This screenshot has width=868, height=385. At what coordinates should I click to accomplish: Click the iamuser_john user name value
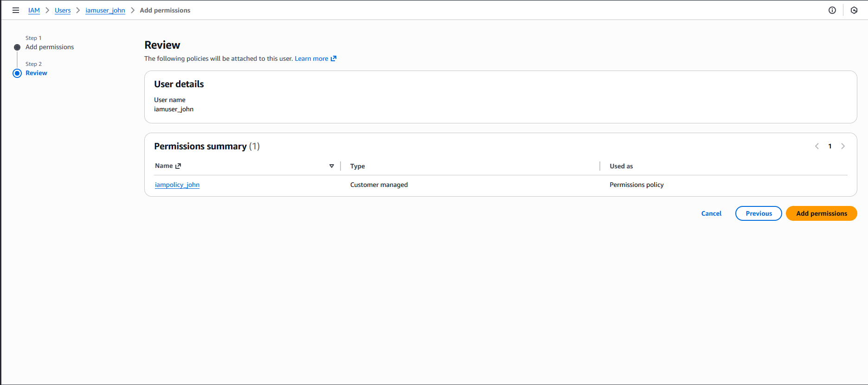click(x=174, y=109)
